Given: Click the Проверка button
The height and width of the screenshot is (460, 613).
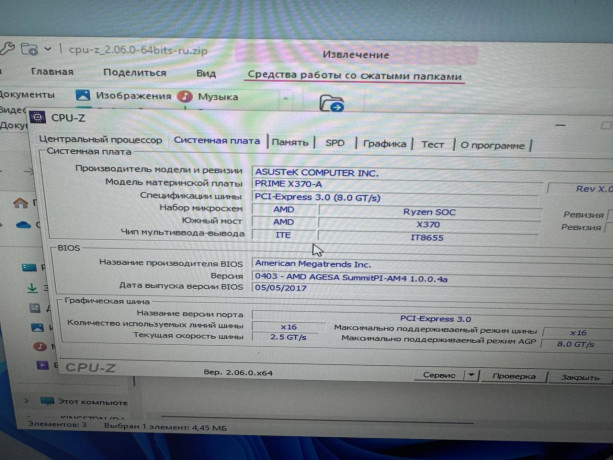Looking at the screenshot, I should pos(514,376).
